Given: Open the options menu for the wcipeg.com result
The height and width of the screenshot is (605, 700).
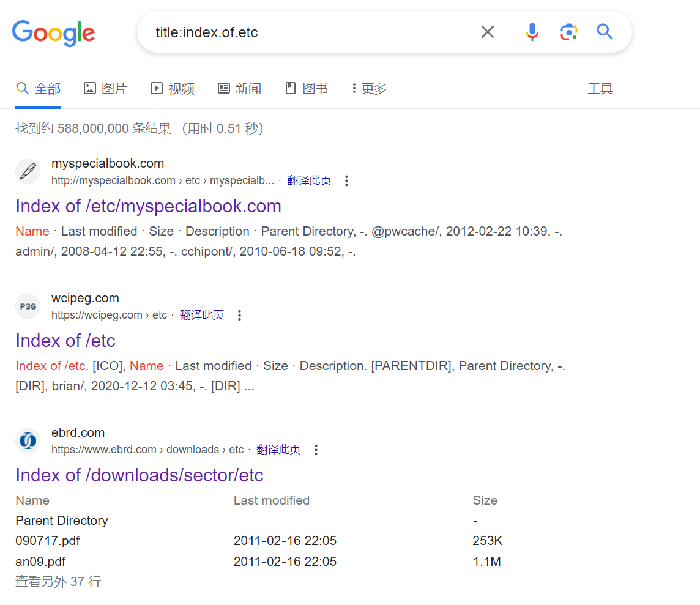Looking at the screenshot, I should click(x=240, y=315).
